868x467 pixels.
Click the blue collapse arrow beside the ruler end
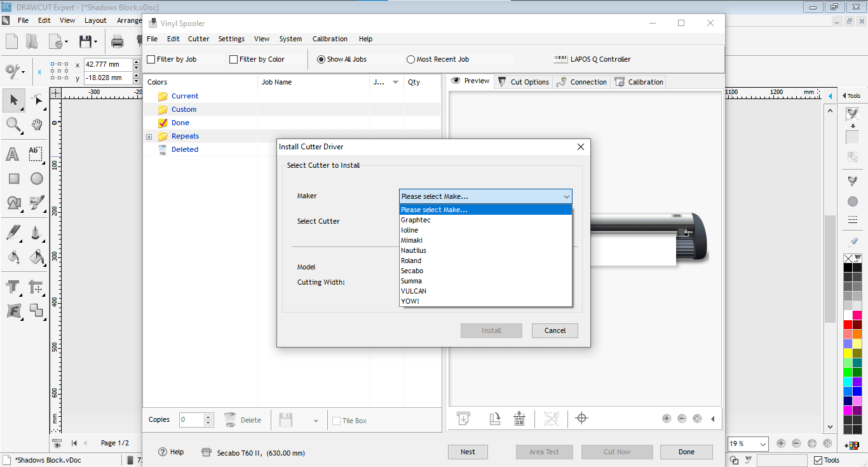coord(831,96)
